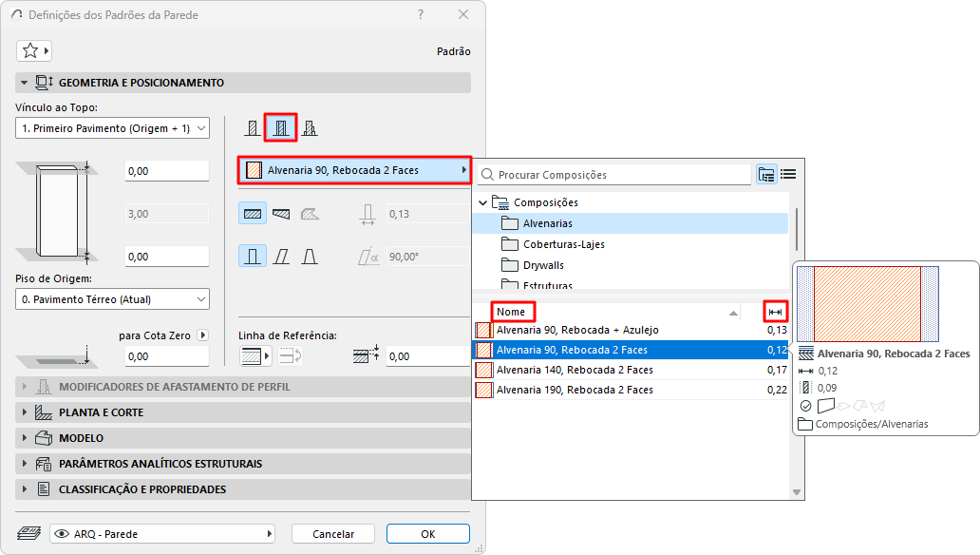This screenshot has height=555, width=980.
Task: Expand Parâmetros Analíticos Estruturais panel
Action: 25,464
